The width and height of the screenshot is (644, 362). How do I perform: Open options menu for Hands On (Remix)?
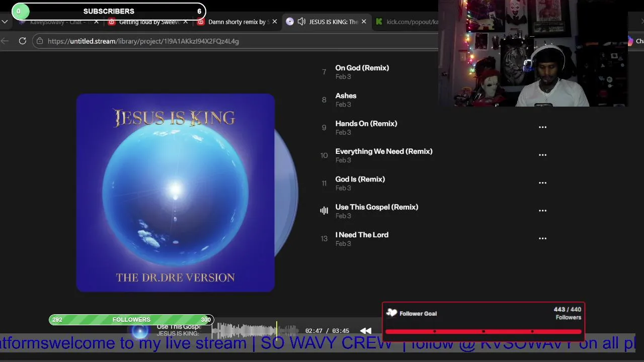point(542,127)
